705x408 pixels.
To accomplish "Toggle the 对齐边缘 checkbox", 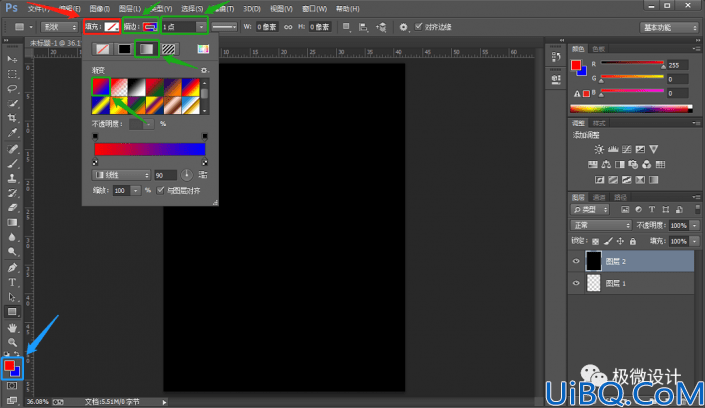I will tap(419, 27).
